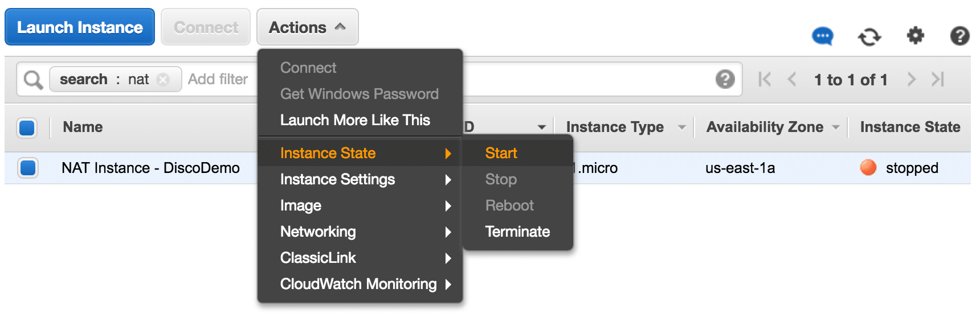Click the Launch Instance button
Viewport: 980px width, 330px height.
tap(80, 27)
